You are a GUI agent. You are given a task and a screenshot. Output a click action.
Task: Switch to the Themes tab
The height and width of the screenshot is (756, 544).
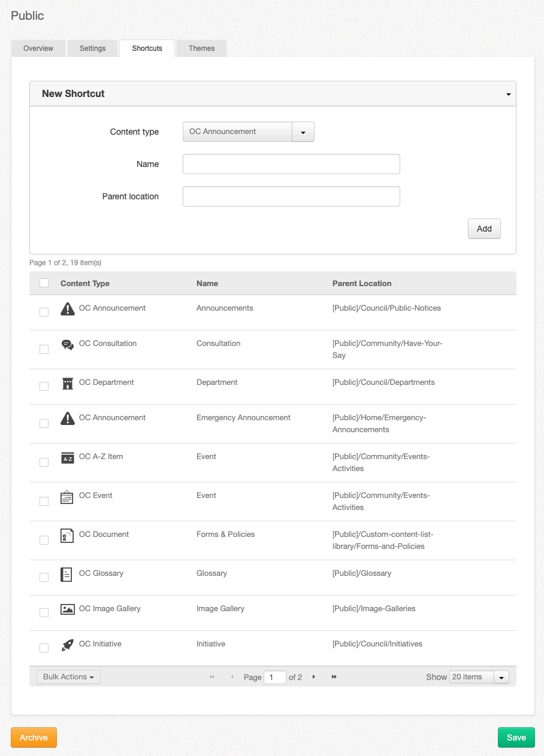point(201,48)
